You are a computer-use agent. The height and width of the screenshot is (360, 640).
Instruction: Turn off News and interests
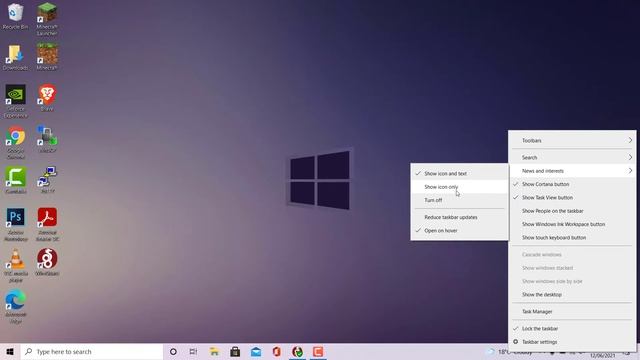point(460,200)
